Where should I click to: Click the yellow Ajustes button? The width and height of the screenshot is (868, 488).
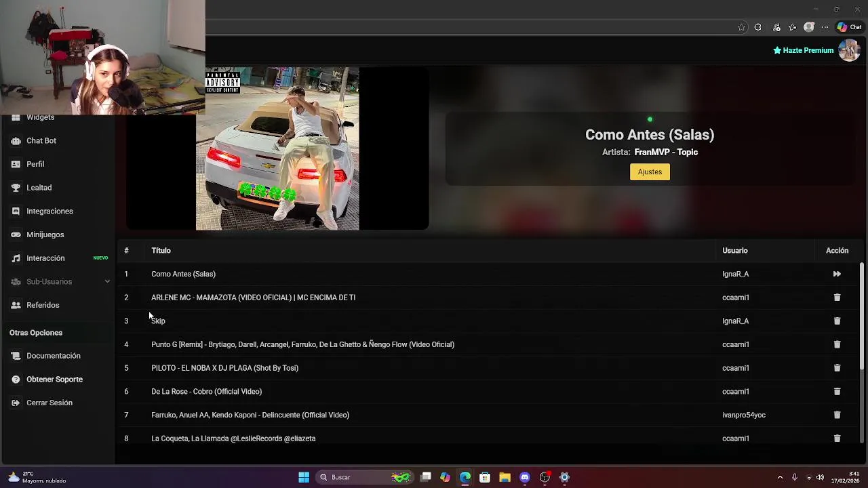coord(650,171)
